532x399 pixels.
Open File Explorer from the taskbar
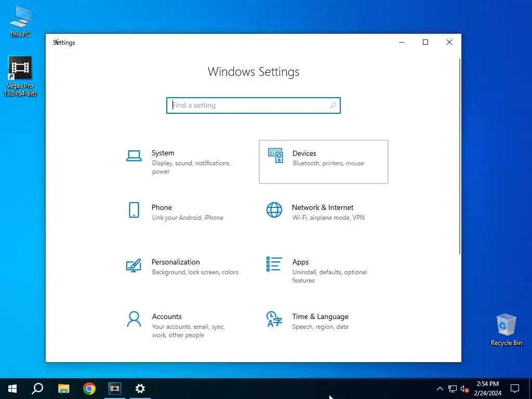pyautogui.click(x=63, y=389)
